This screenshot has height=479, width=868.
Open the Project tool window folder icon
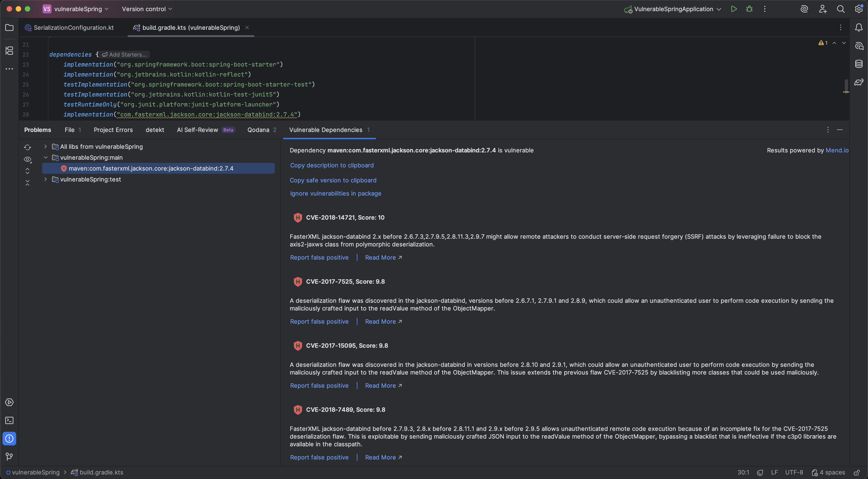pyautogui.click(x=10, y=28)
